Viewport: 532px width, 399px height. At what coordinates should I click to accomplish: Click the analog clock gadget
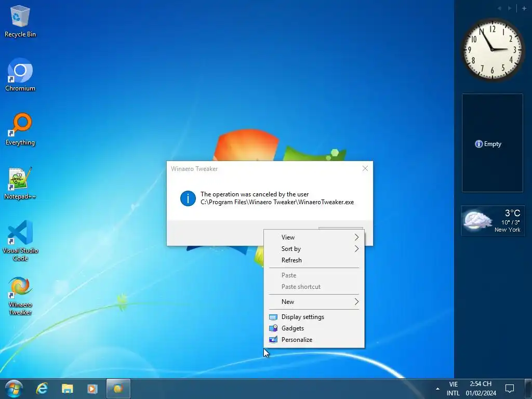493,49
